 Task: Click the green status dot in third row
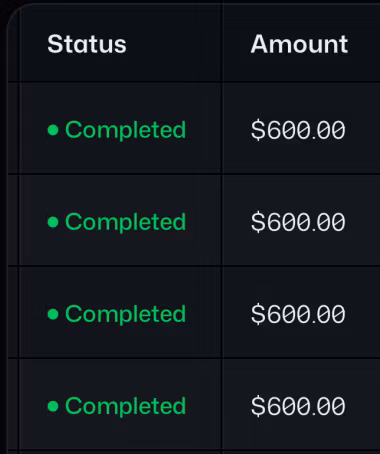pyautogui.click(x=53, y=314)
